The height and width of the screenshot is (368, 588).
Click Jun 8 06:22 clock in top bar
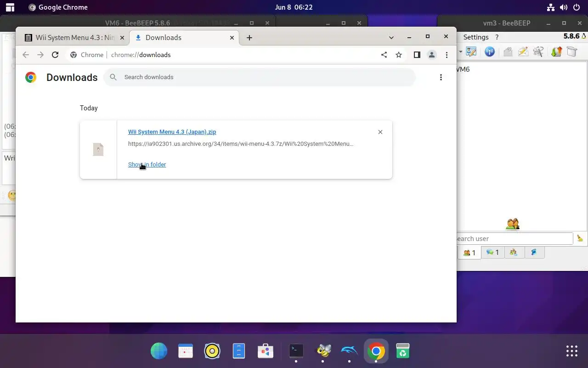tap(294, 7)
